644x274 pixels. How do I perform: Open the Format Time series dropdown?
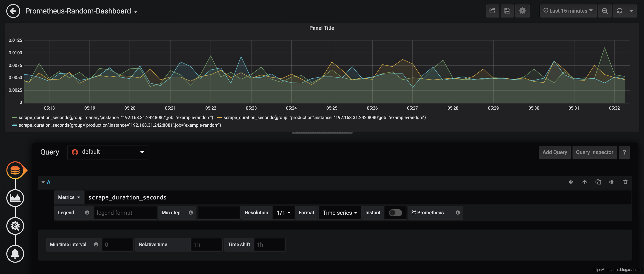340,212
